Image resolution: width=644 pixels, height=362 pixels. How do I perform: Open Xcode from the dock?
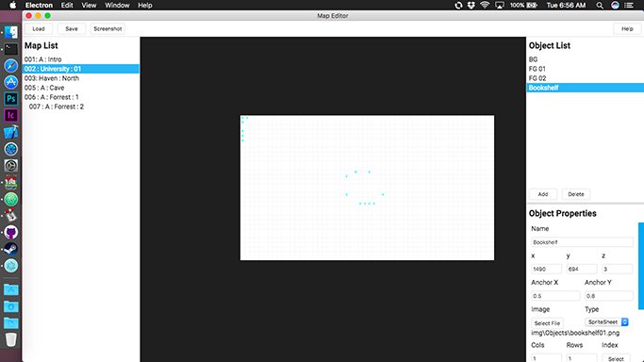coord(11,132)
